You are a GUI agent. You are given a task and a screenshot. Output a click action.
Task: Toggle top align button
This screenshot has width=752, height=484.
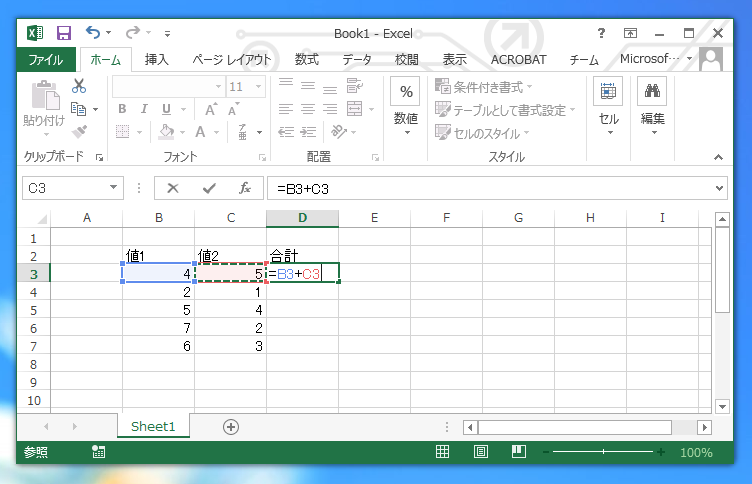286,85
